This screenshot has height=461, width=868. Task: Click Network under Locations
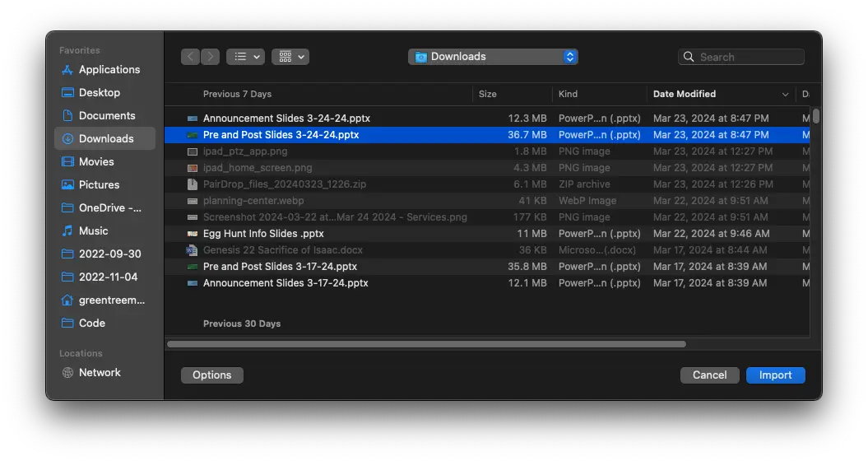pyautogui.click(x=100, y=373)
